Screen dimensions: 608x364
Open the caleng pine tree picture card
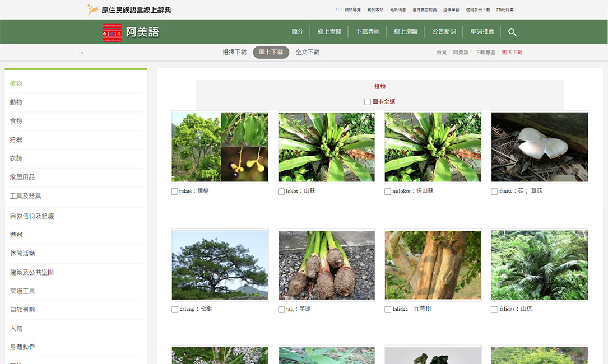tap(220, 265)
